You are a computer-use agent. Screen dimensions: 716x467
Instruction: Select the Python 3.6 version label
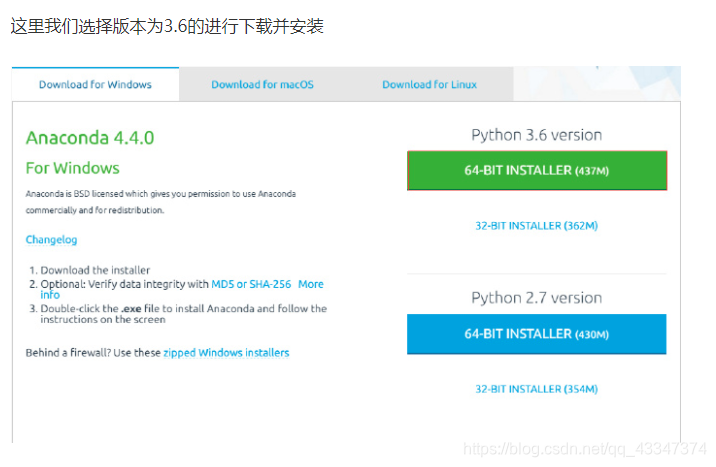pos(537,135)
